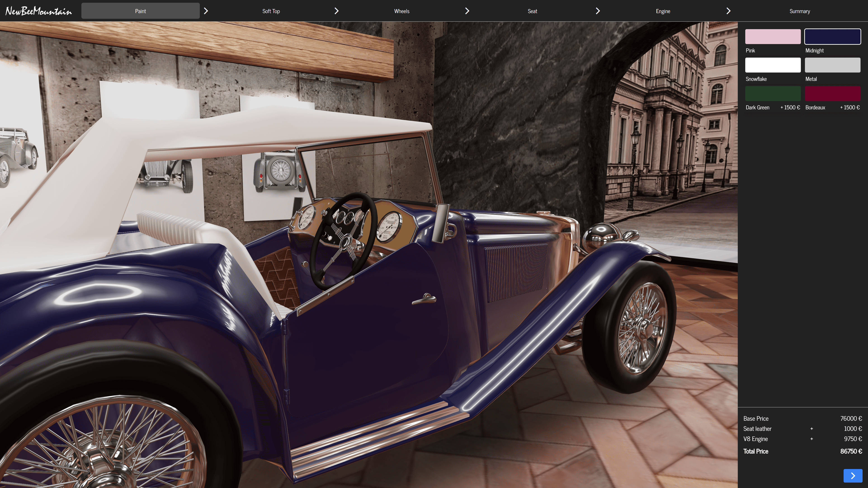Click the arrow icon after Seat
The image size is (868, 488).
(x=597, y=11)
